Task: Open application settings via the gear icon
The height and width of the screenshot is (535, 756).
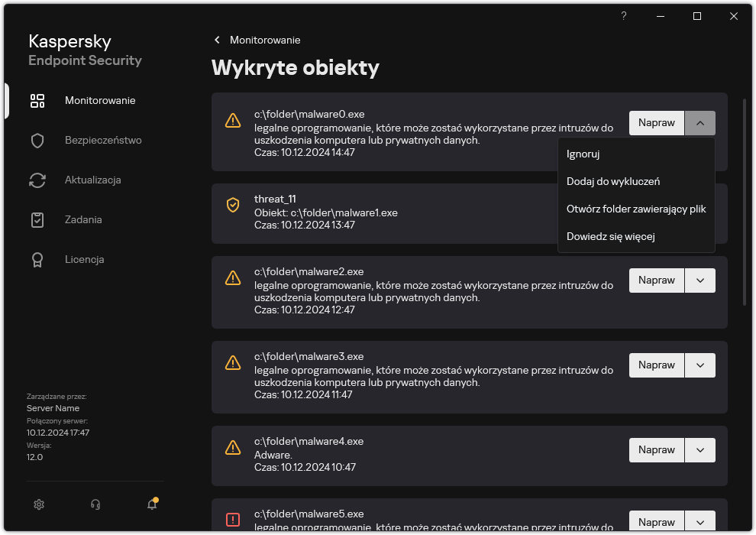Action: 39,504
